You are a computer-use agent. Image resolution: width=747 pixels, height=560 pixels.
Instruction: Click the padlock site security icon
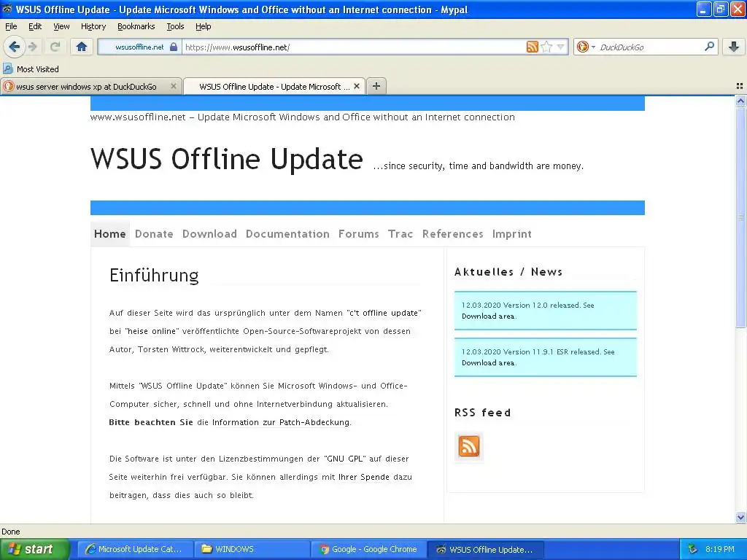(x=174, y=47)
